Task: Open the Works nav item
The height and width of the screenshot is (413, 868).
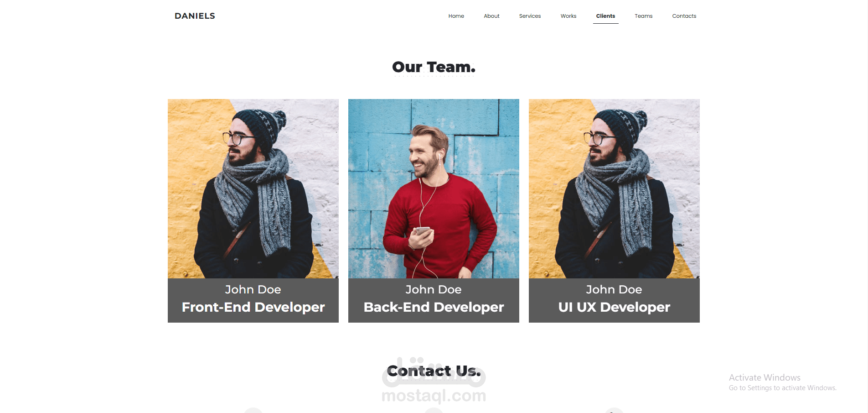Action: 568,16
